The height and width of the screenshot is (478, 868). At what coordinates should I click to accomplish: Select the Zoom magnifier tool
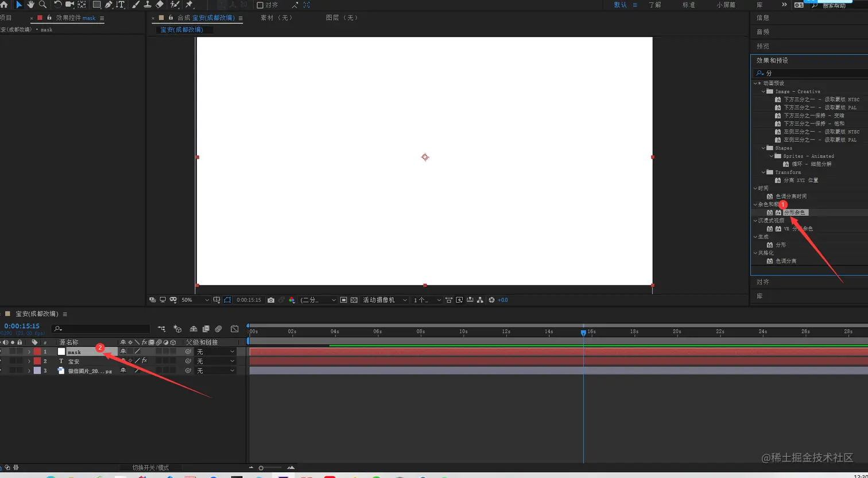(42, 5)
